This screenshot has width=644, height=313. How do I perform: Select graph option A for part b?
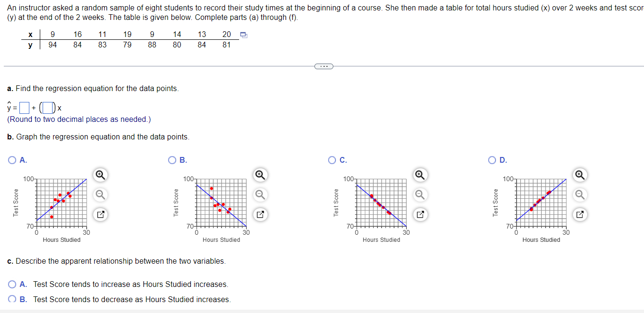(x=12, y=160)
